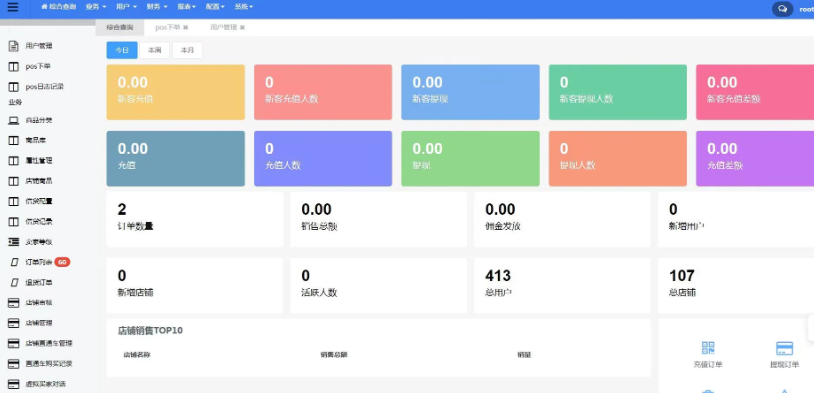Viewport: 814px width, 393px height.
Task: Open 退货订单 in the sidebar
Action: point(39,282)
